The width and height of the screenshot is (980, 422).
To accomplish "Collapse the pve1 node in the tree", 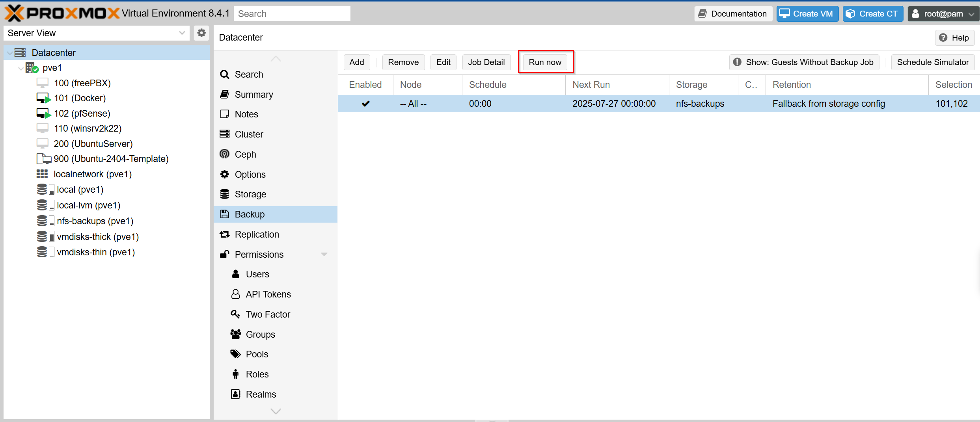I will coord(20,68).
